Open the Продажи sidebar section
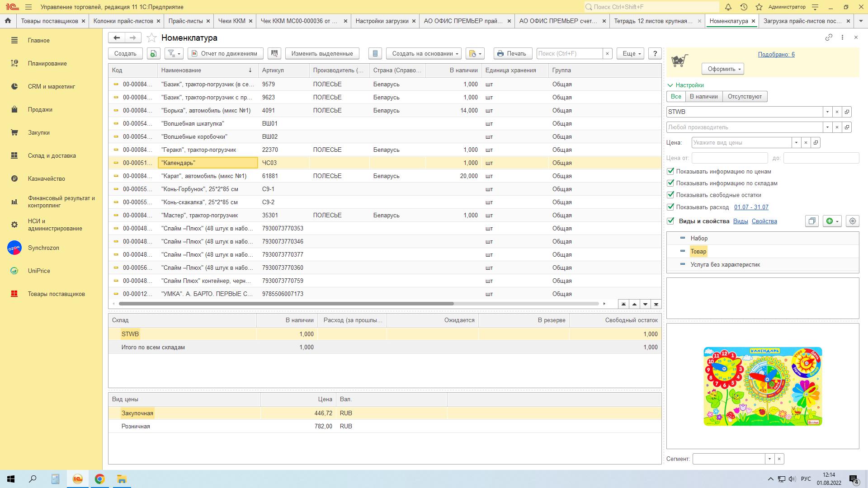 pyautogui.click(x=40, y=109)
